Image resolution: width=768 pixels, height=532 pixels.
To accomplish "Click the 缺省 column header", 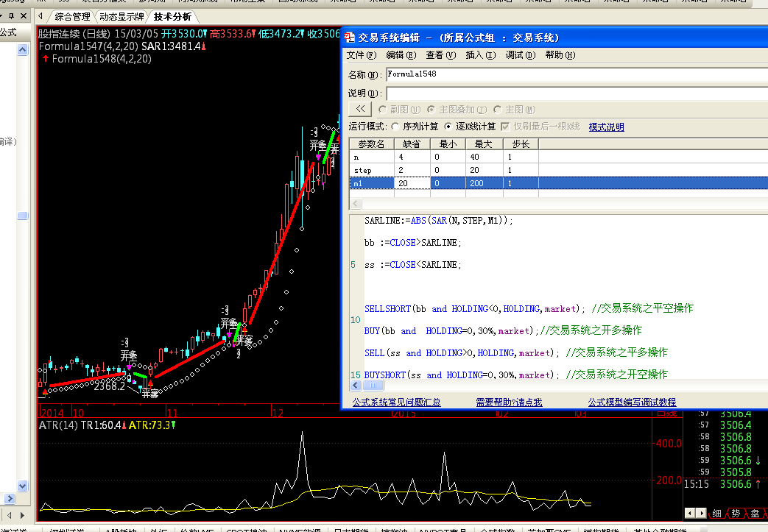I will pos(412,144).
